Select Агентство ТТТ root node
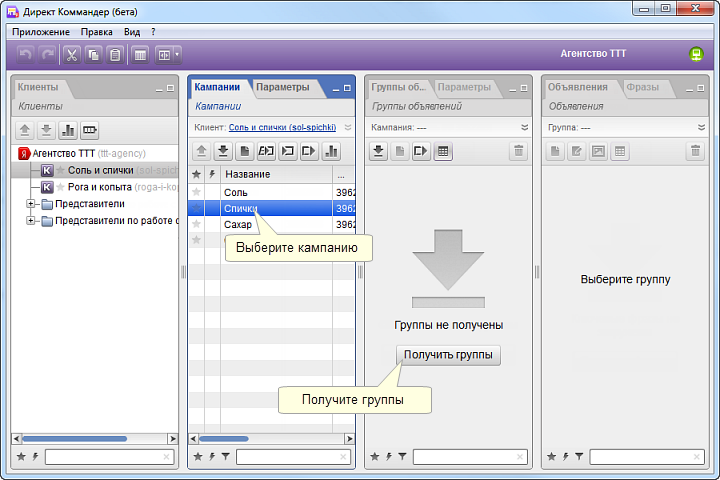 click(63, 153)
